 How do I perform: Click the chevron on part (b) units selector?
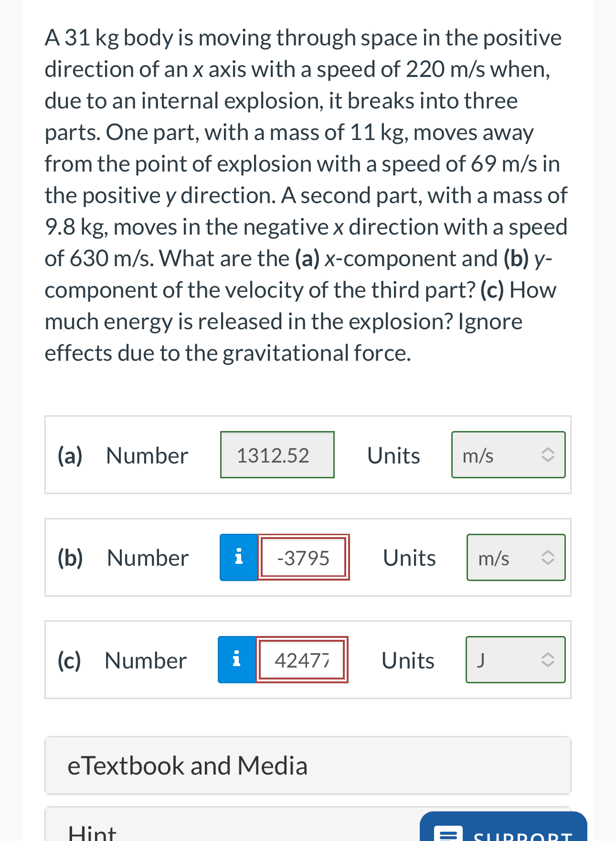click(x=547, y=557)
